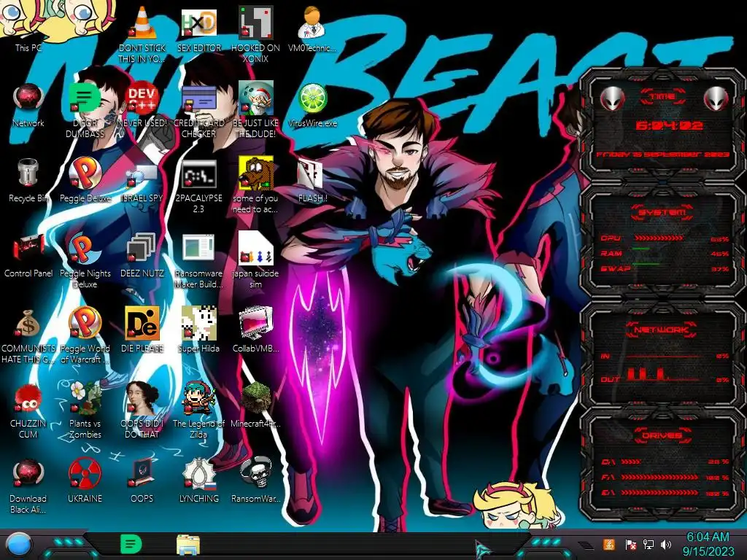Select the Minecraft4Fr... grass block icon
Image resolution: width=747 pixels, height=560 pixels.
click(x=255, y=405)
